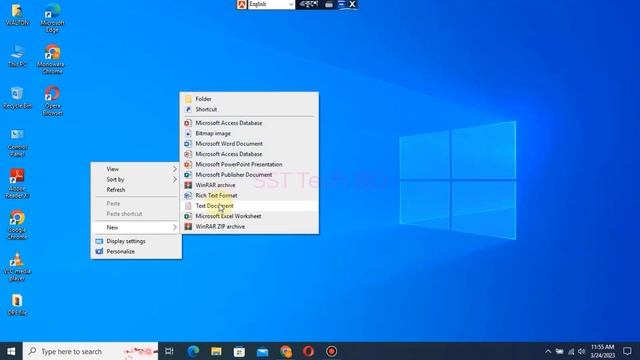The height and width of the screenshot is (360, 640).
Task: Click the Avro keyboard logo icon
Action: click(x=242, y=4)
